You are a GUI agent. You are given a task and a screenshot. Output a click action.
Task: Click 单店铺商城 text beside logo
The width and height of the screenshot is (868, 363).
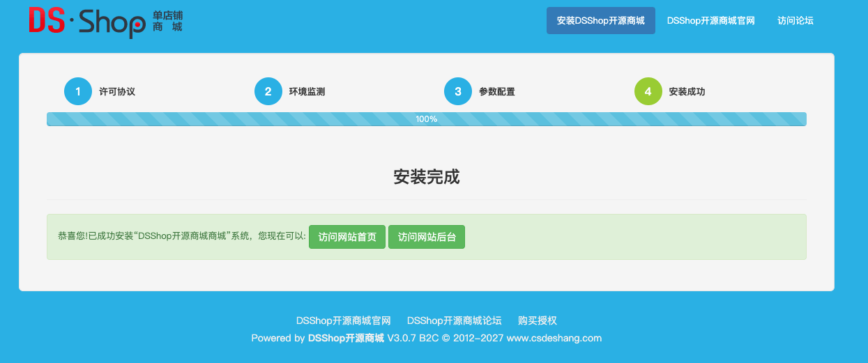click(x=167, y=21)
